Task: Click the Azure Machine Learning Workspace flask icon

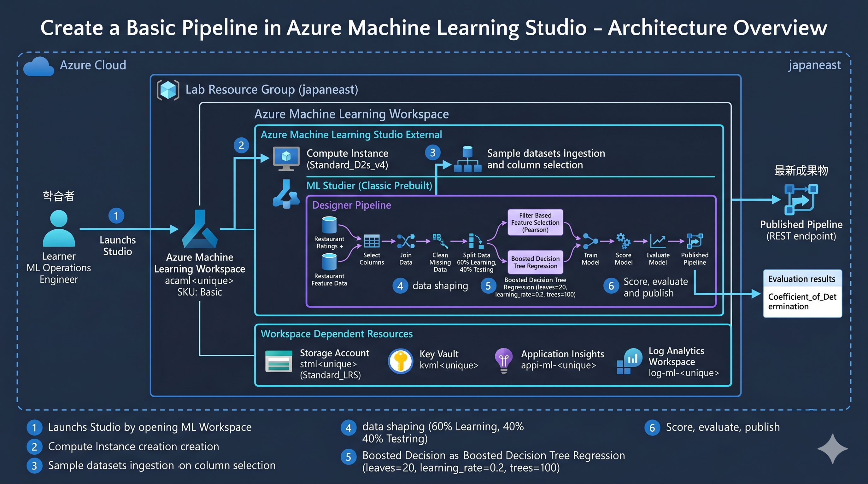Action: [x=200, y=229]
